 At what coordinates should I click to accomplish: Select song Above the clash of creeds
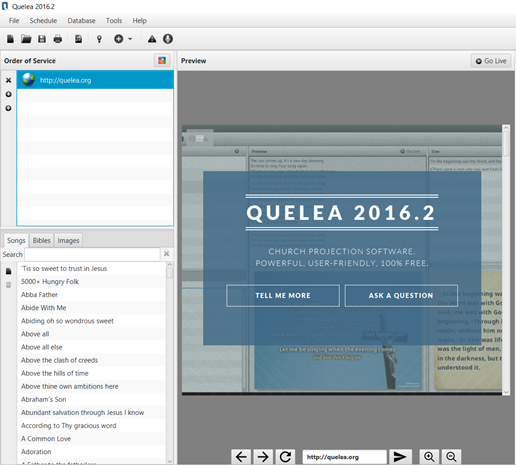point(92,360)
